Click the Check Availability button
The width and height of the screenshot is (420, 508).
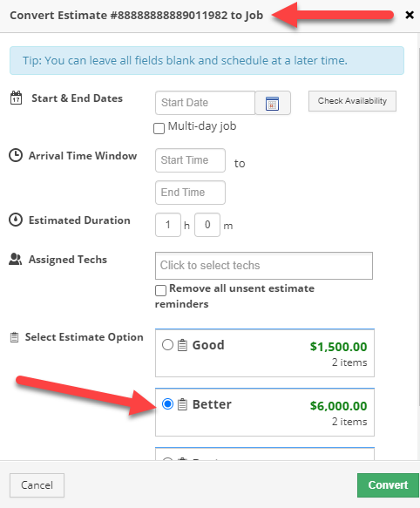point(352,101)
